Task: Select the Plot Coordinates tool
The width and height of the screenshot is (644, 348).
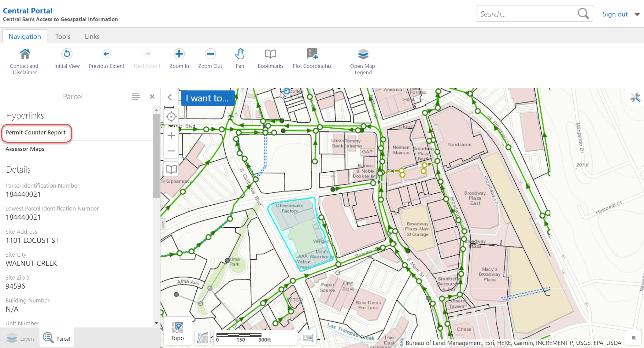Action: coord(312,58)
